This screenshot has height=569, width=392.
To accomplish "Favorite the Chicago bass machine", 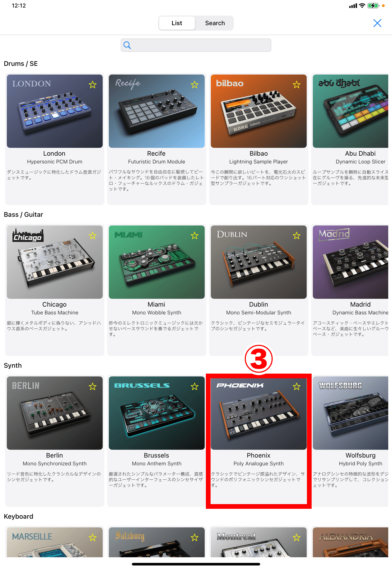I will pos(93,236).
